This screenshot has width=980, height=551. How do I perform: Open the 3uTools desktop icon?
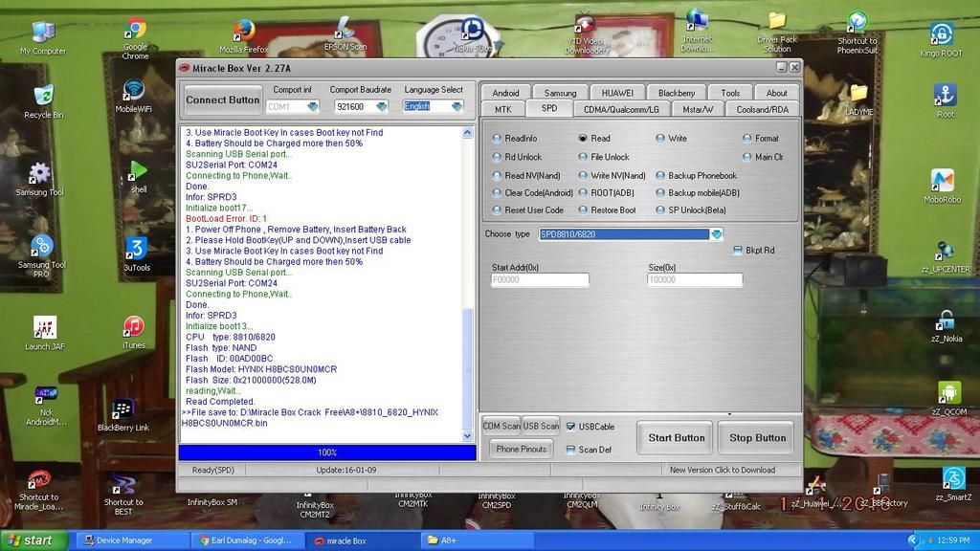(136, 250)
